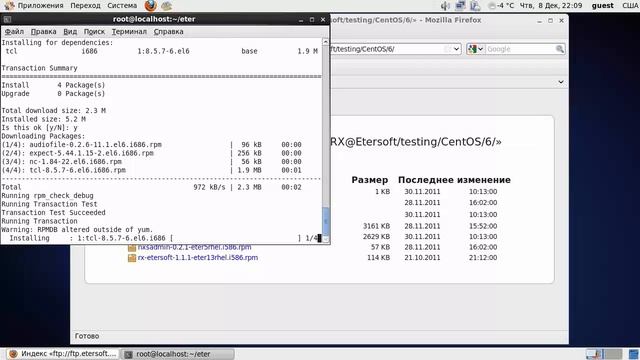Select the 114 KB size cell
Viewport: 640px width, 360px height.
coord(378,258)
